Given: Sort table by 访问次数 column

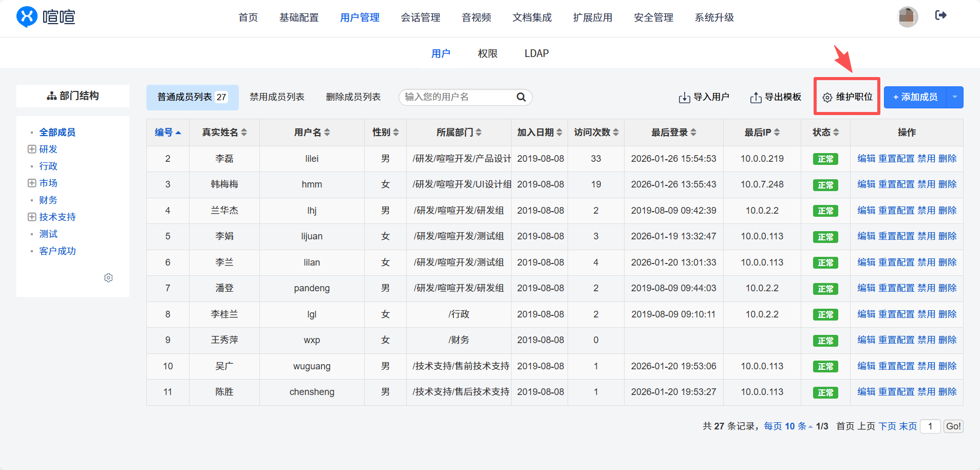Looking at the screenshot, I should (596, 133).
